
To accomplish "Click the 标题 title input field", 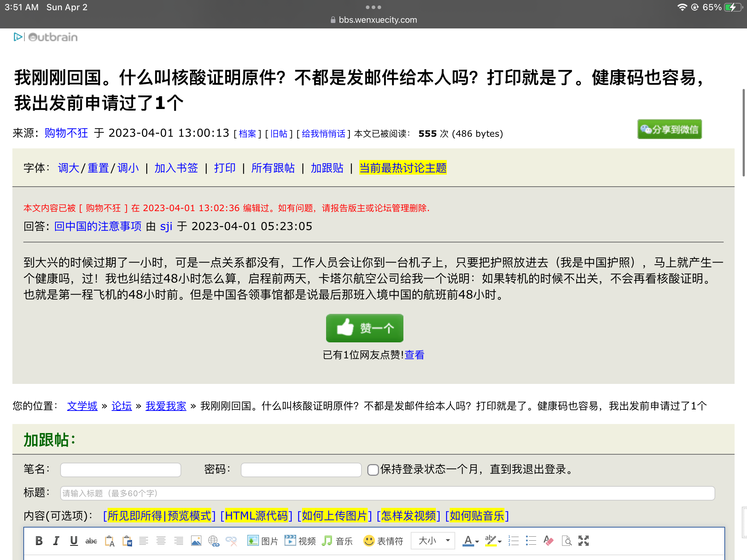I will (x=387, y=493).
